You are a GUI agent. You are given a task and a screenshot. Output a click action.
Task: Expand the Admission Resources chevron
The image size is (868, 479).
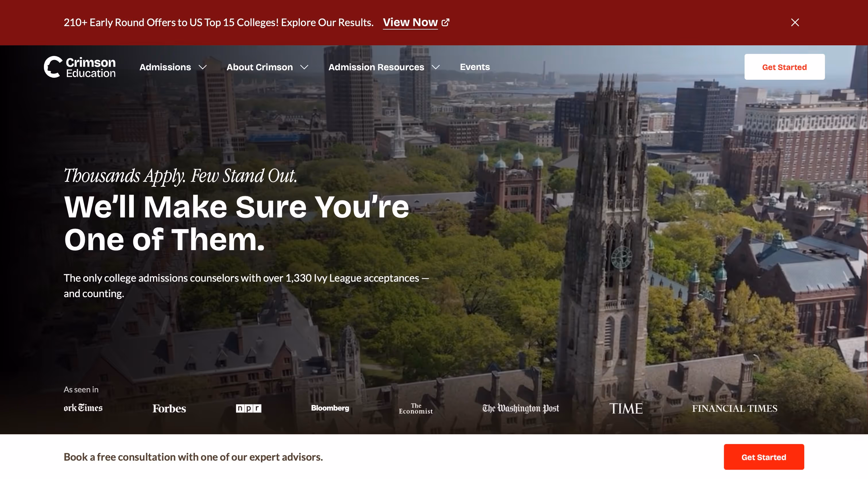(x=436, y=67)
